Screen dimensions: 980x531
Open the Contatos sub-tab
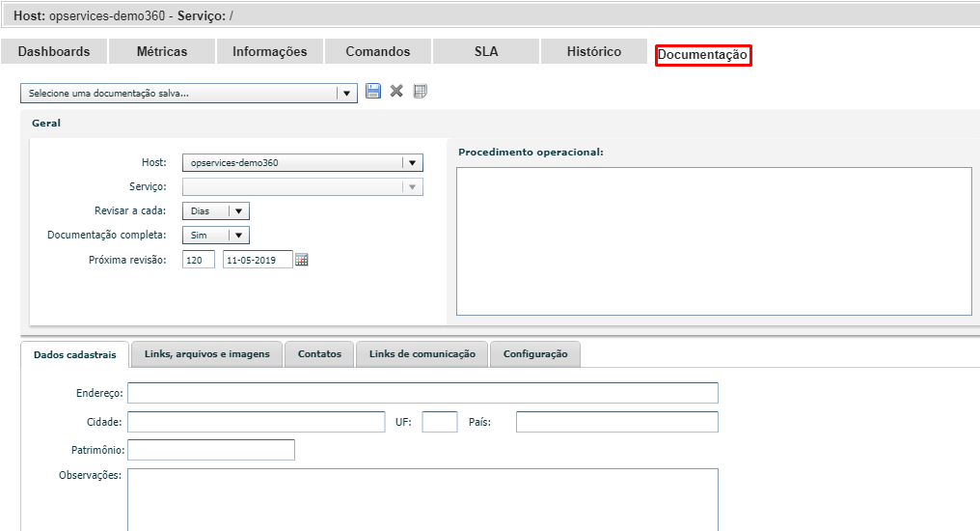pos(319,354)
